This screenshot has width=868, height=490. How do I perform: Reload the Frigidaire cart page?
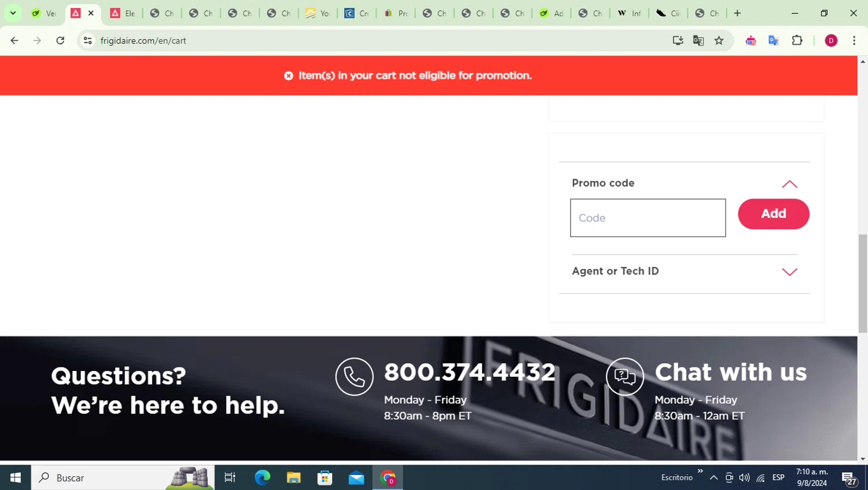click(60, 40)
